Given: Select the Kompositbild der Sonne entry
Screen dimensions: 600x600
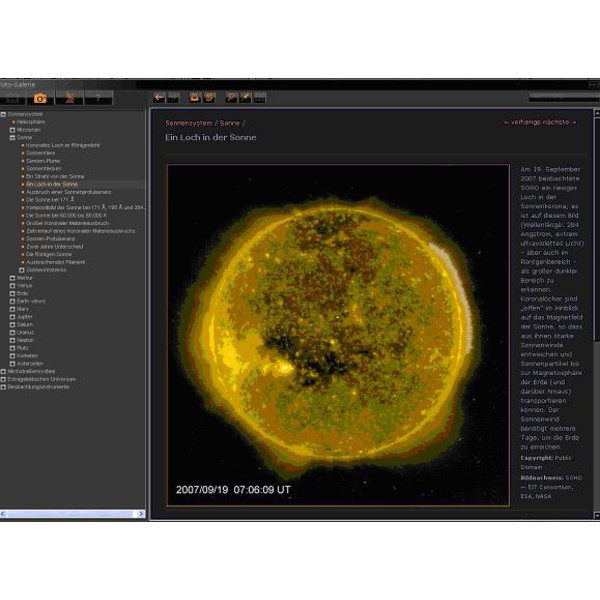Looking at the screenshot, I should pos(85,208).
